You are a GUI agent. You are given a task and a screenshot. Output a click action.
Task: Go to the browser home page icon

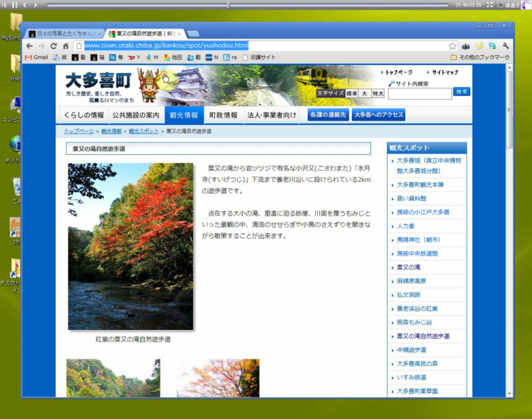(x=66, y=46)
